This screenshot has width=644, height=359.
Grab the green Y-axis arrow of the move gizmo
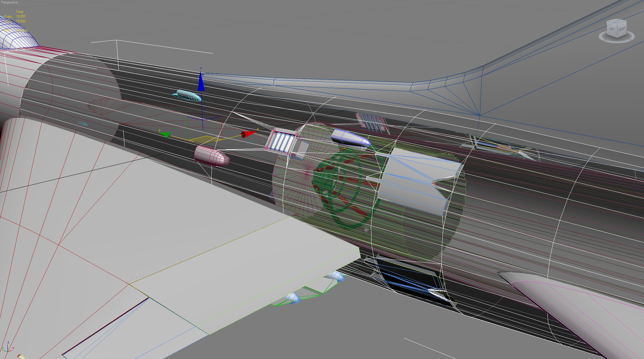[x=165, y=134]
